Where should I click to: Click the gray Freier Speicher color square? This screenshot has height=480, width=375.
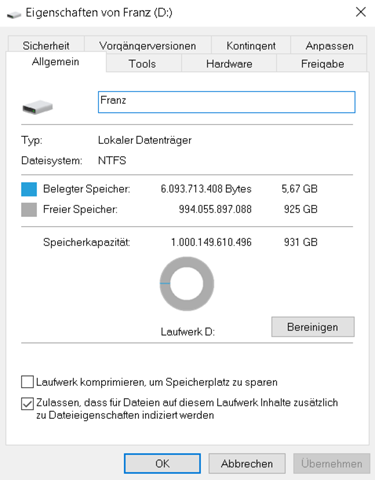click(x=29, y=210)
